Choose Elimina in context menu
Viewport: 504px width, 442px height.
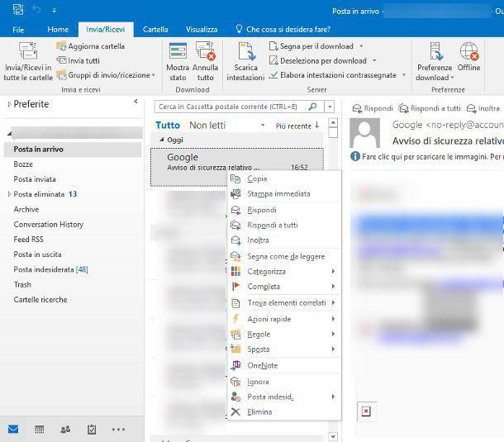coord(284,411)
